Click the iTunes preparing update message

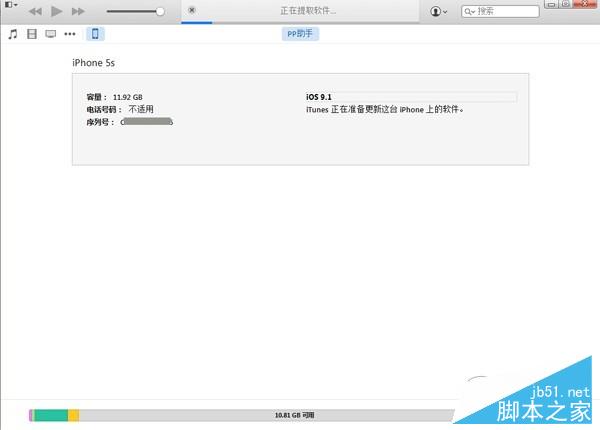(x=385, y=109)
